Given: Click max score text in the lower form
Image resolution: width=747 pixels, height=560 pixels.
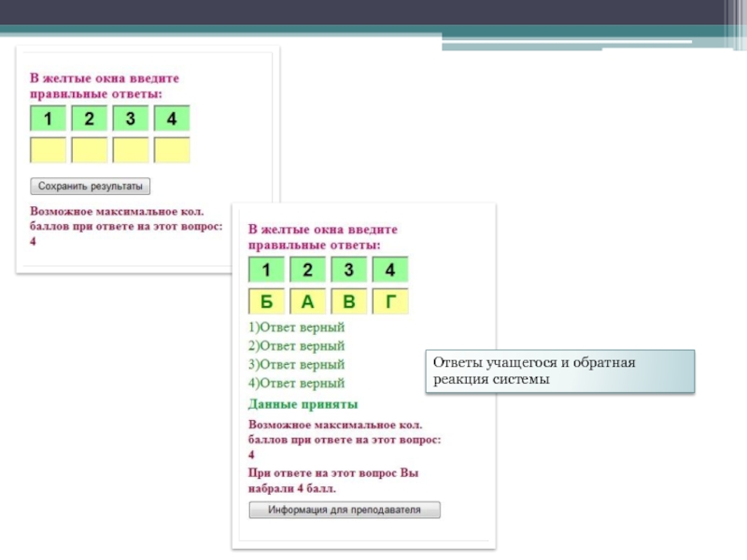Looking at the screenshot, I should pyautogui.click(x=345, y=440).
